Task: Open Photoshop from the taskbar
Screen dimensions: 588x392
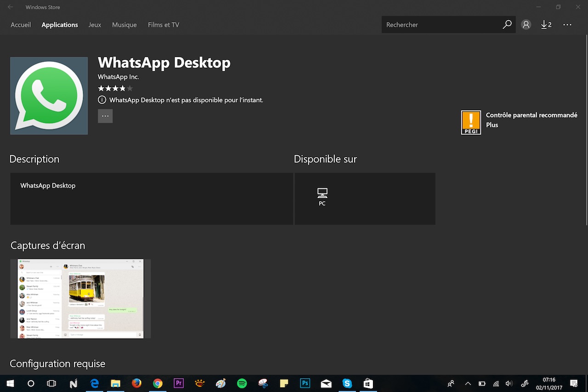Action: click(x=305, y=383)
